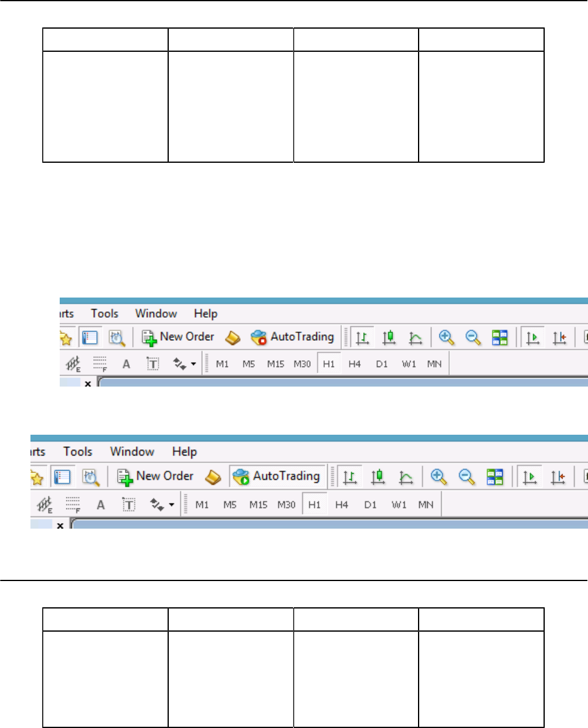Select M5 timeframe in upper image

coord(249,365)
